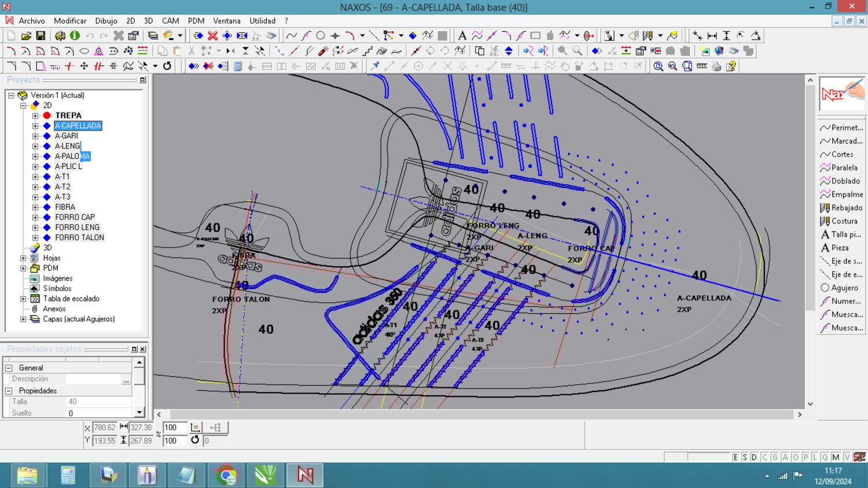Toggle the Q status indicator
Viewport: 868px width, 488px height.
[x=825, y=457]
